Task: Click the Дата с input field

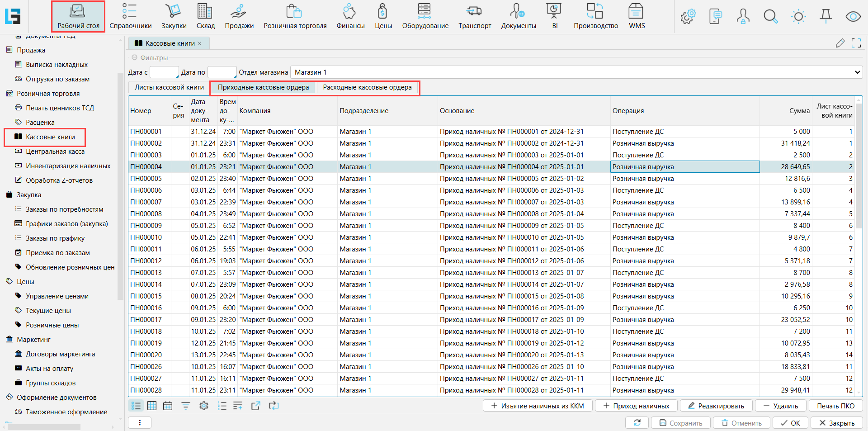Action: (164, 72)
